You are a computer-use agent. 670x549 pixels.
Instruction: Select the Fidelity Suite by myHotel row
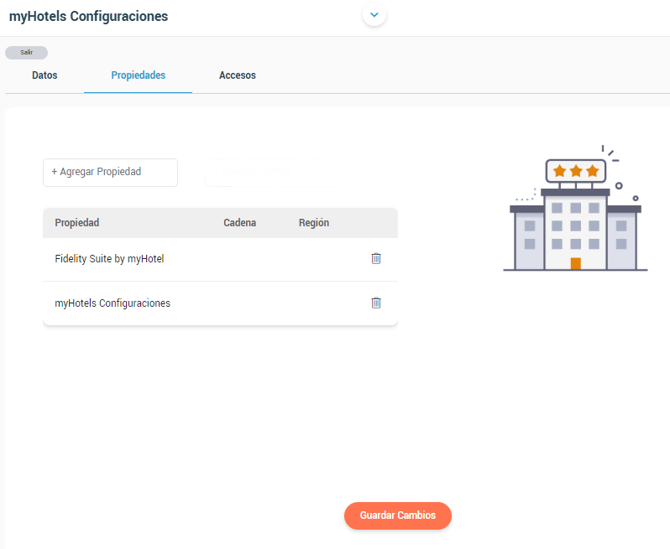click(x=220, y=259)
